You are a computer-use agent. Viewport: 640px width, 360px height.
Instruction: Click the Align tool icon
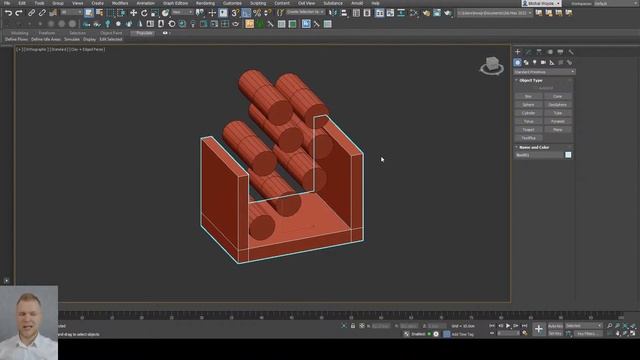344,13
